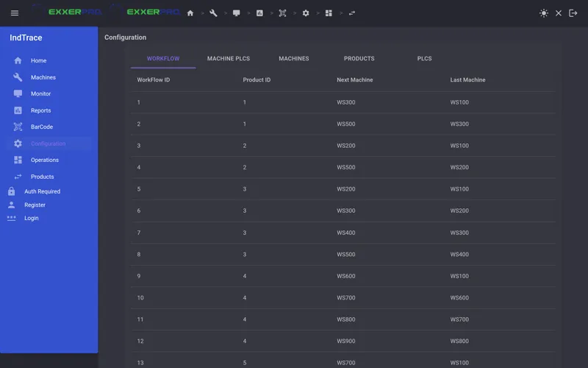
Task: Click the swap arrows icon in top bar
Action: pyautogui.click(x=352, y=13)
